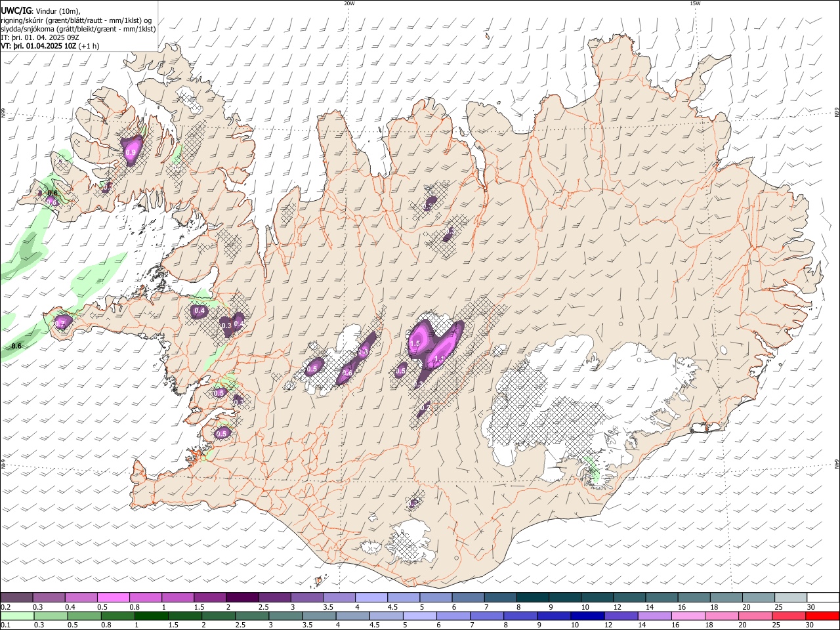This screenshot has height=630, width=840.
Task: Click the darkest purple 2–2.5 swatch in upper legend row
Action: [242, 597]
